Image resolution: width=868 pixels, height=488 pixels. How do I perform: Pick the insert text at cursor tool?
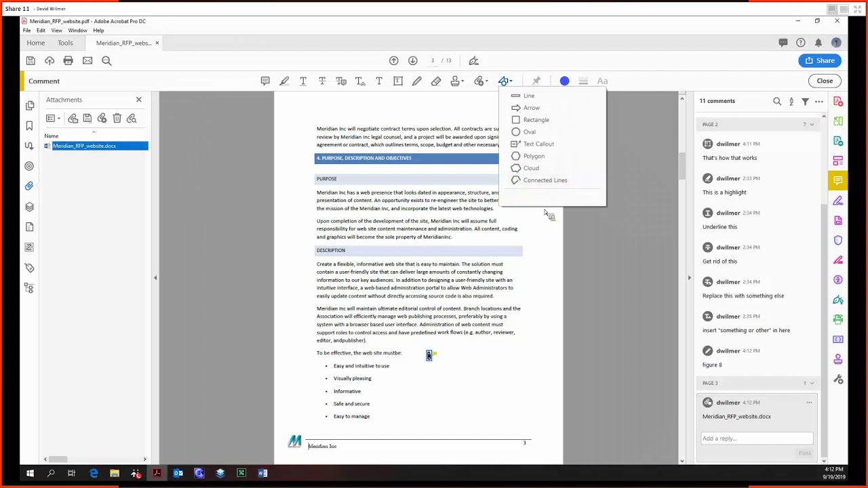[360, 81]
